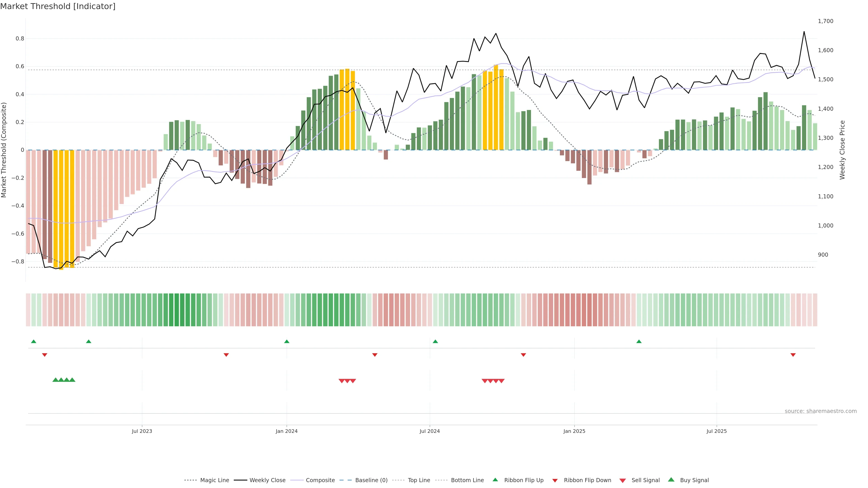Click ribbon flip up marker at January 2024
Image resolution: width=868 pixels, height=488 pixels.
click(287, 342)
